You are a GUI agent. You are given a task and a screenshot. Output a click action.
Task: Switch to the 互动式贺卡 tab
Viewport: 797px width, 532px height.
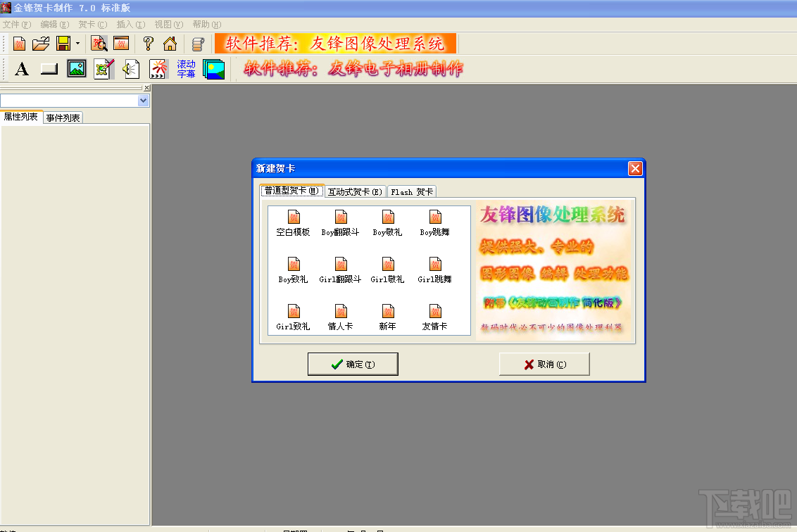pyautogui.click(x=355, y=191)
